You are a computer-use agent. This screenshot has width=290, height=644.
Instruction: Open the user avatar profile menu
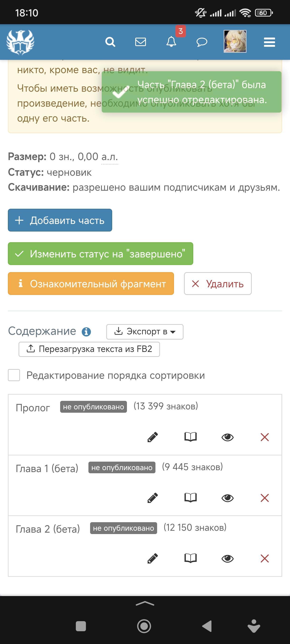pyautogui.click(x=235, y=42)
